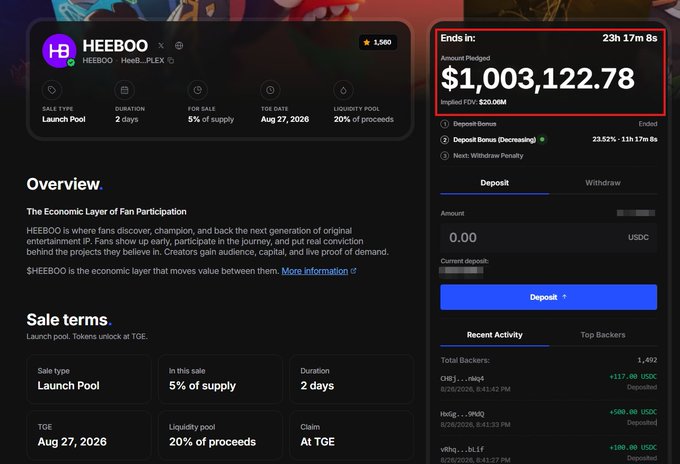Click the +100.00 USDC deposit entry
This screenshot has width=680, height=464.
pos(633,448)
